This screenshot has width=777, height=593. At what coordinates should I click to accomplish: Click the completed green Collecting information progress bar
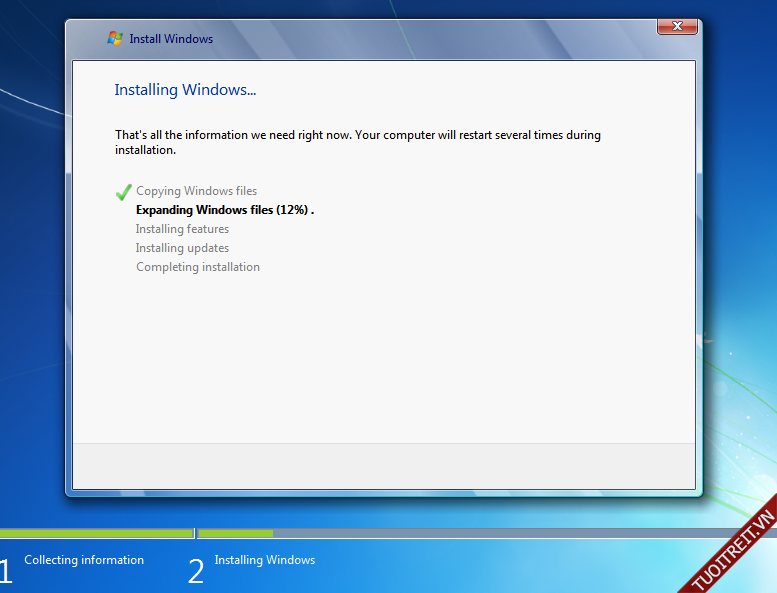coord(96,533)
